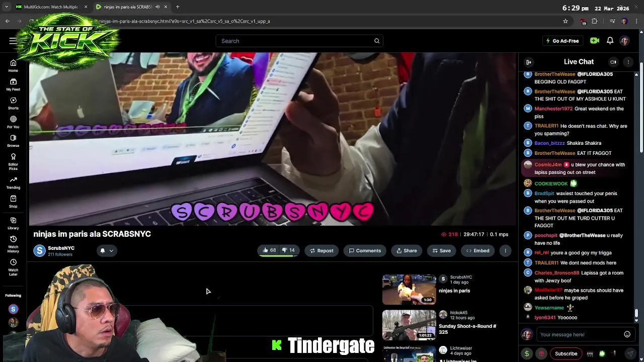The image size is (644, 362).
Task: Open the user profile avatar menu
Action: pos(624,41)
